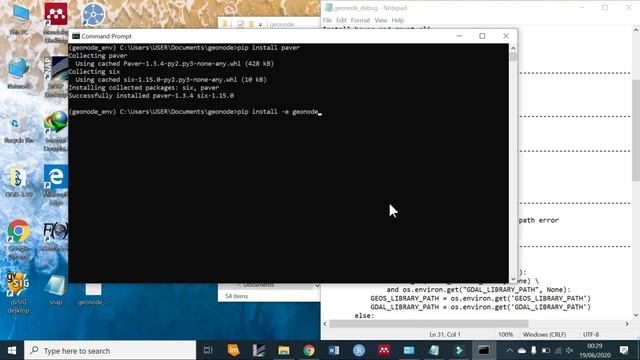The width and height of the screenshot is (640, 360).
Task: Click '100%' zoom in Notepad status bar
Action: (x=505, y=335)
